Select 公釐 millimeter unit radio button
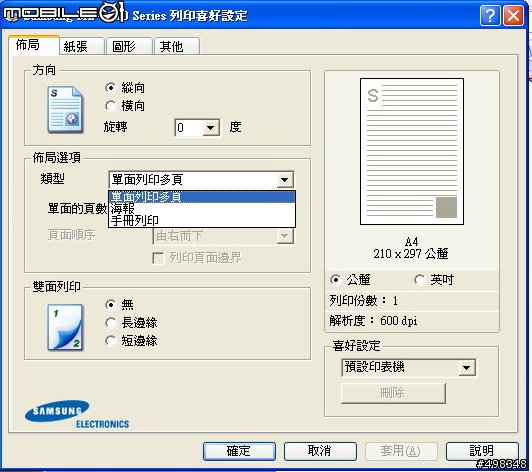 [x=335, y=280]
